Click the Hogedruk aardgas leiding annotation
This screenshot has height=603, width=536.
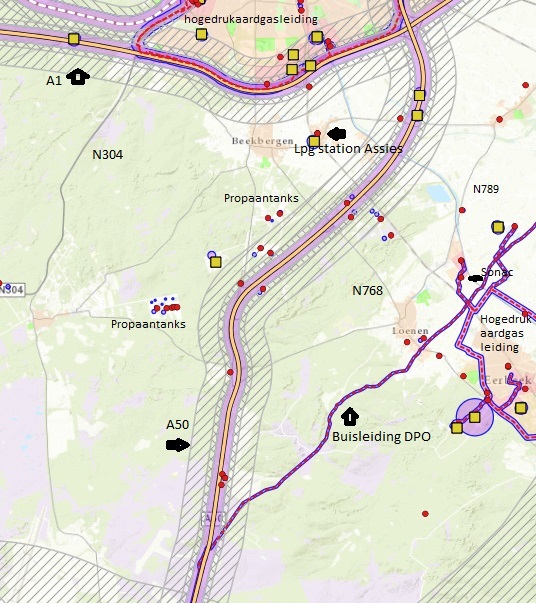coord(505,333)
